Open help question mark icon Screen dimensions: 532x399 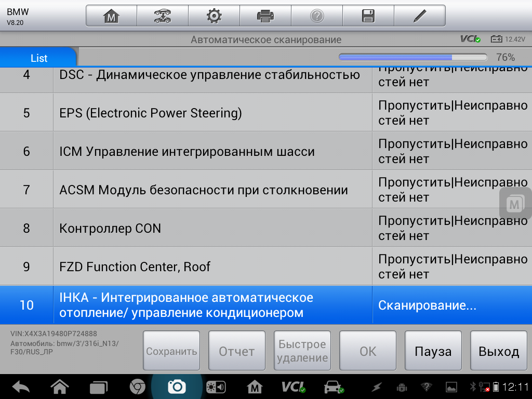316,16
